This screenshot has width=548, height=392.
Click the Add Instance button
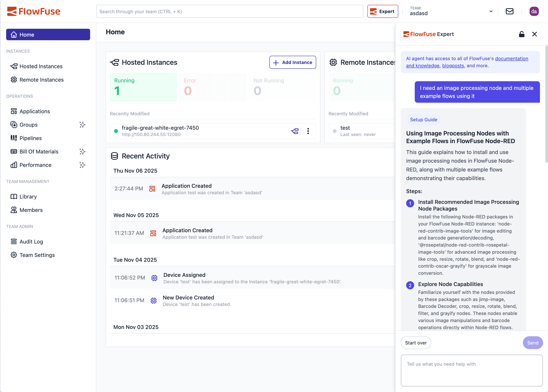point(292,62)
